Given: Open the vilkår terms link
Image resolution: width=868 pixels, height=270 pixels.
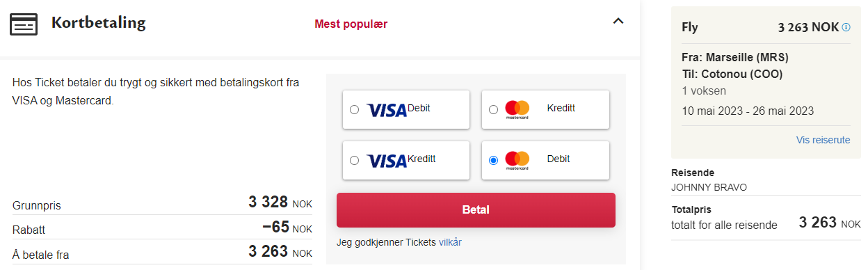Looking at the screenshot, I should click(450, 242).
